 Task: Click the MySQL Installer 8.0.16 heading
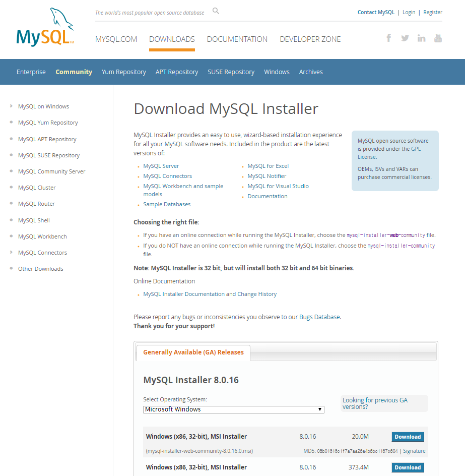[191, 380]
